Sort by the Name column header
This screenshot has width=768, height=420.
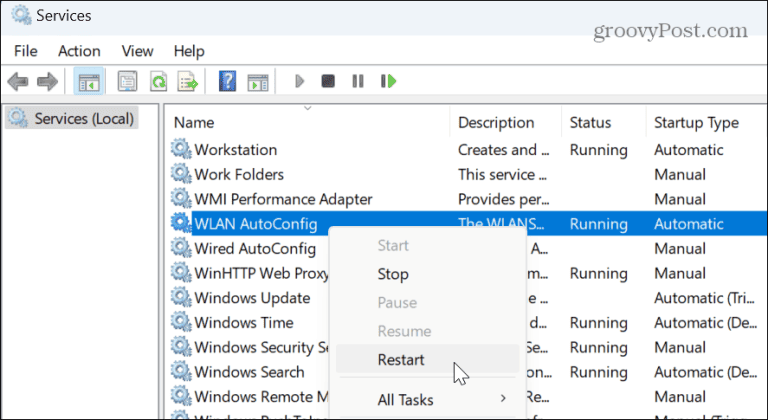tap(194, 123)
